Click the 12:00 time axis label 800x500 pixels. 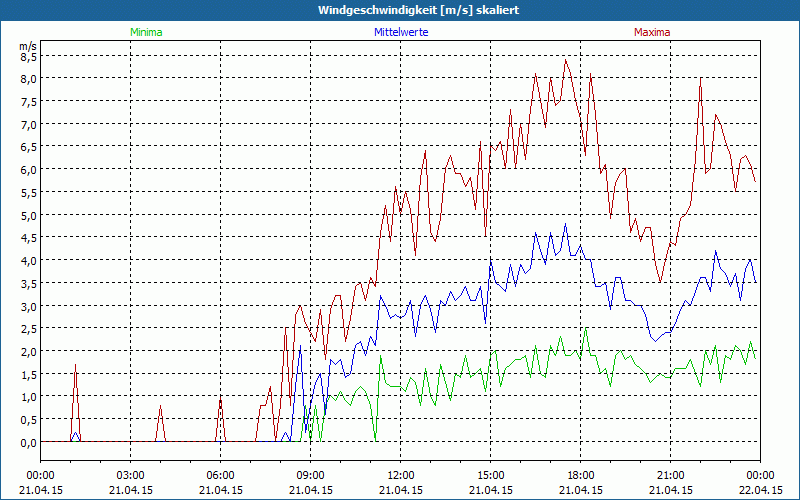[x=401, y=476]
